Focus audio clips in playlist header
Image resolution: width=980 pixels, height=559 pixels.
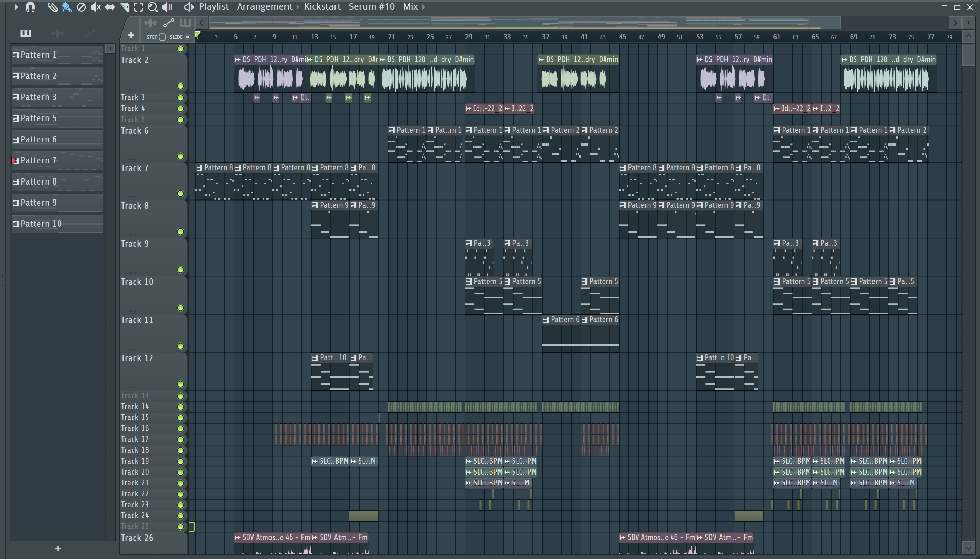pyautogui.click(x=150, y=23)
